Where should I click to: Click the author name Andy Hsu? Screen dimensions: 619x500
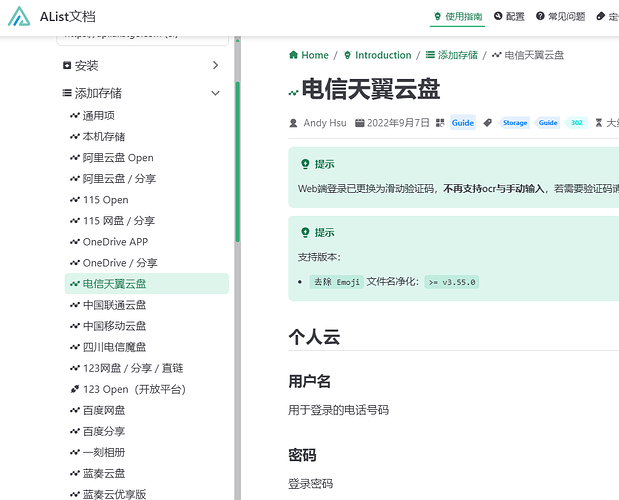[x=325, y=123]
